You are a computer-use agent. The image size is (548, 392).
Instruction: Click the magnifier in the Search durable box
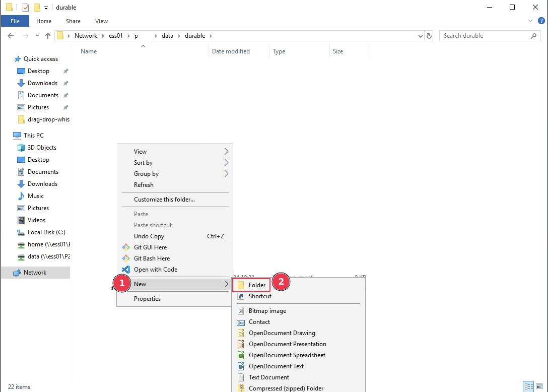(x=533, y=36)
